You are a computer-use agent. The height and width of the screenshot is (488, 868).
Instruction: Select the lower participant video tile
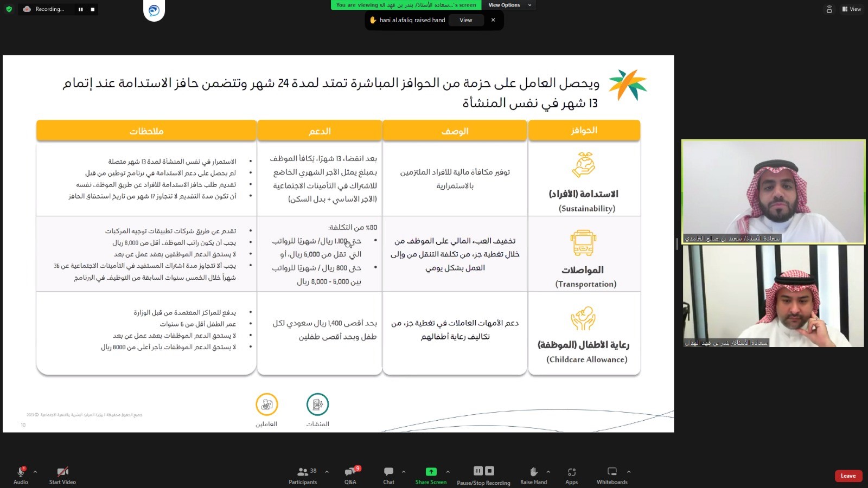tap(773, 296)
